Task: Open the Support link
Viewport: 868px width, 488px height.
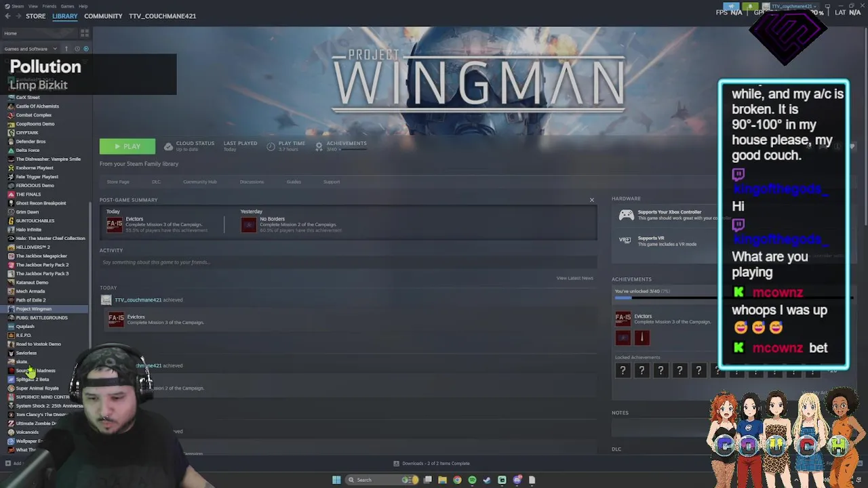Action: [x=332, y=182]
